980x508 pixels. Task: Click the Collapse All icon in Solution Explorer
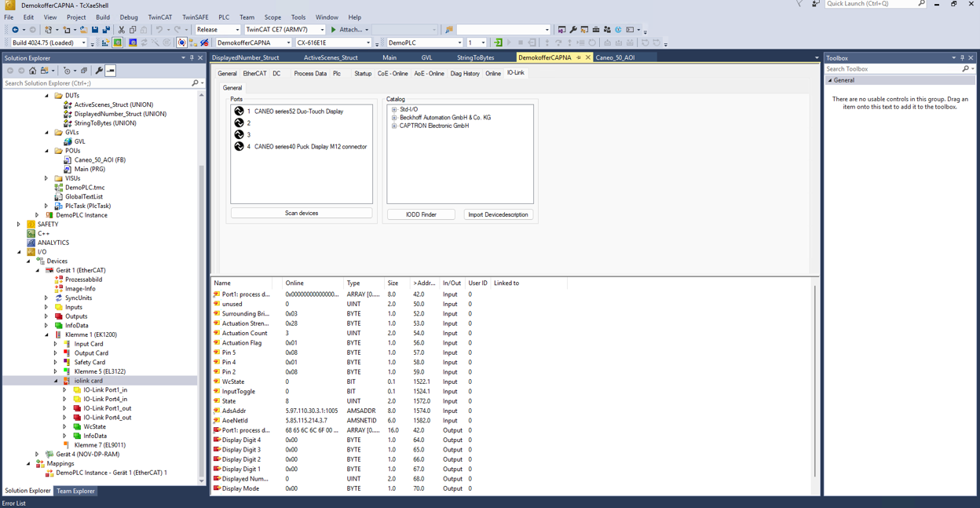pos(84,71)
